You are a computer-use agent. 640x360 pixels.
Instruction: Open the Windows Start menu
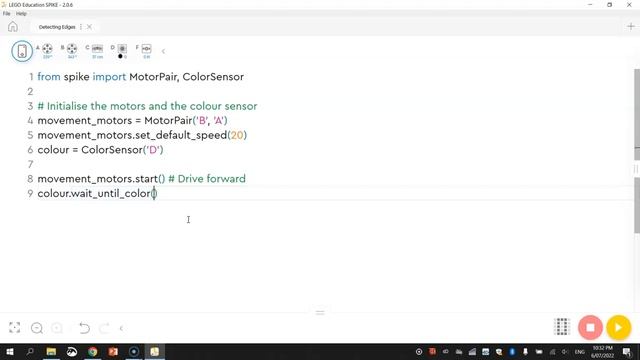(x=10, y=352)
